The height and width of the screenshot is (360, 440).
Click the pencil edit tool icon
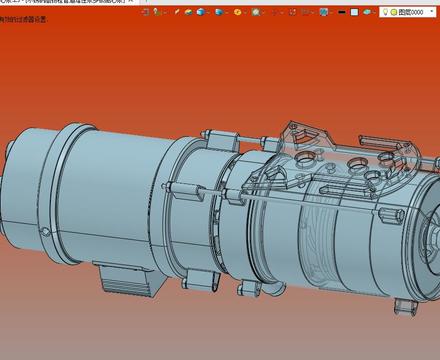tap(177, 12)
